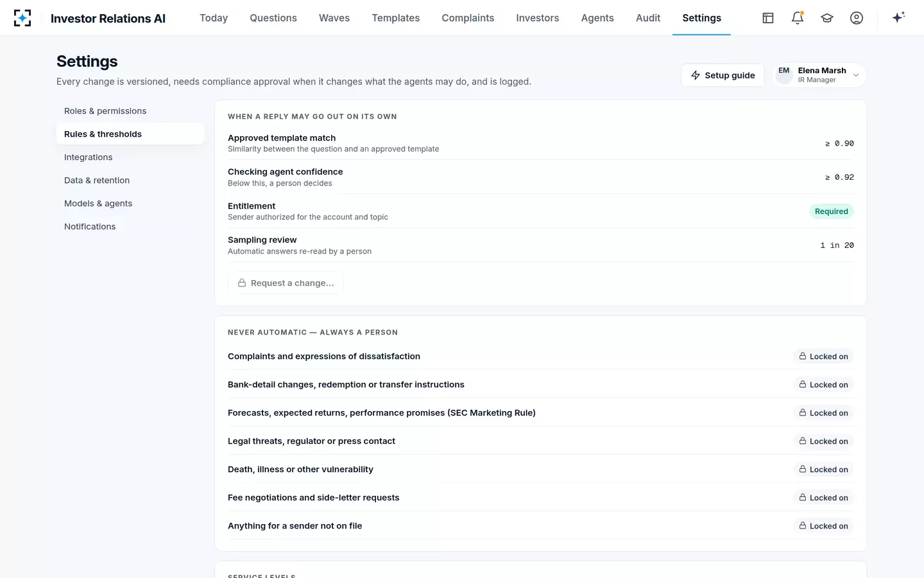Image resolution: width=924 pixels, height=578 pixels.
Task: Click the ≥ 0.92 agent confidence value
Action: [839, 177]
